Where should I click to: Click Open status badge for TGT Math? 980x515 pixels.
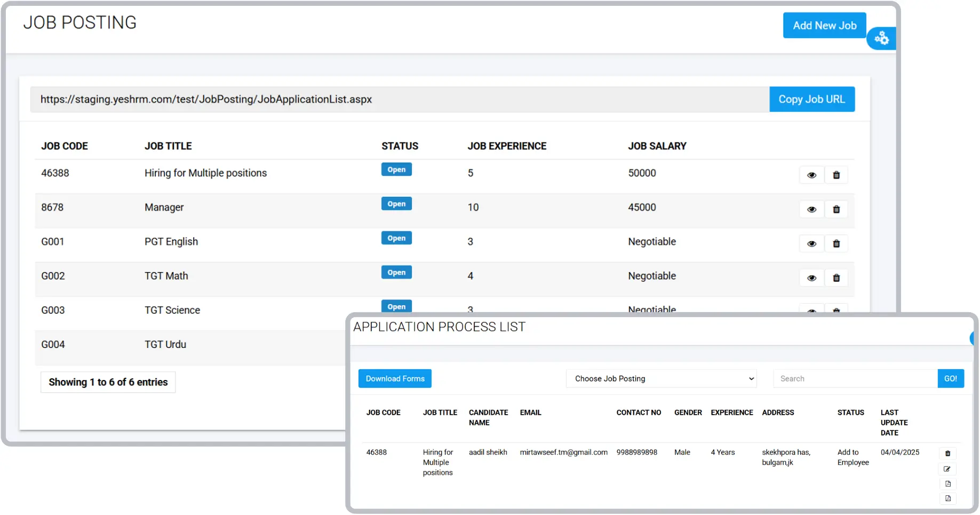[396, 272]
